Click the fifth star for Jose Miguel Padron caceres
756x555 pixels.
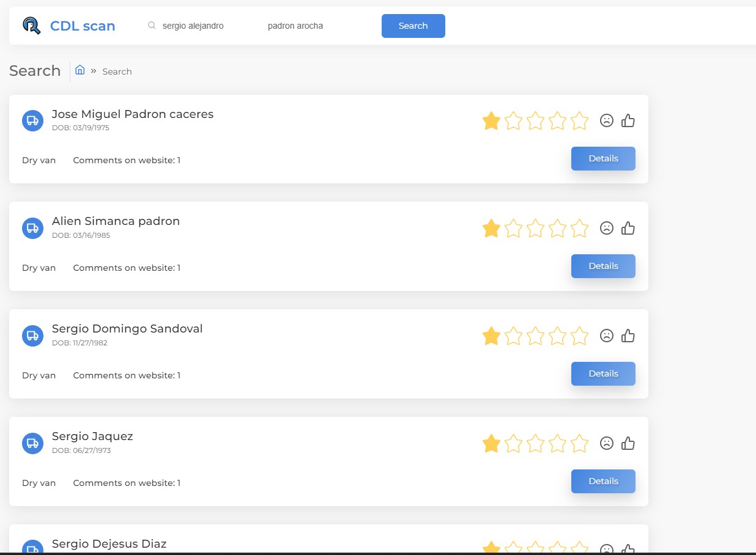(579, 120)
